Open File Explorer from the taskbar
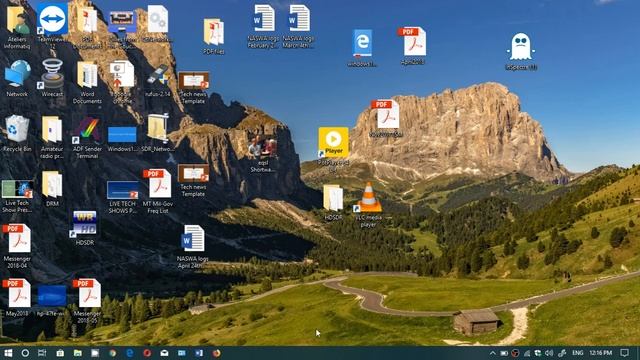Screen dimensions: 640x360 click(x=78, y=353)
